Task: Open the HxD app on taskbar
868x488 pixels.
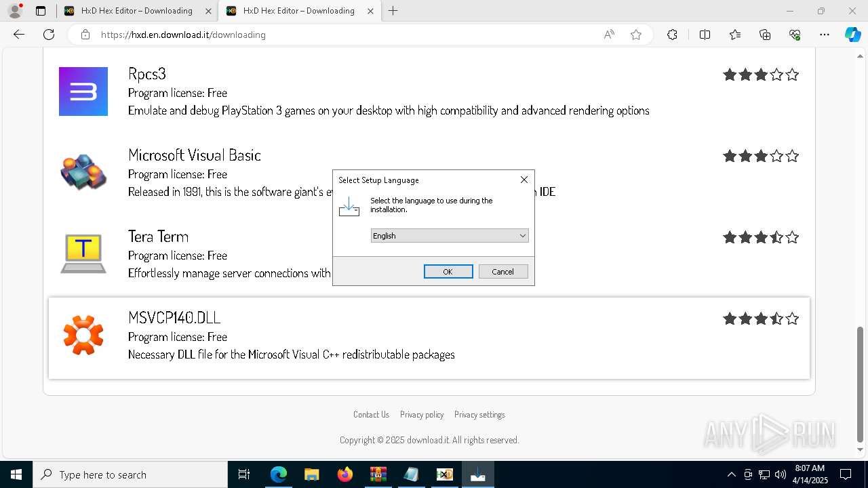Action: pos(445,474)
